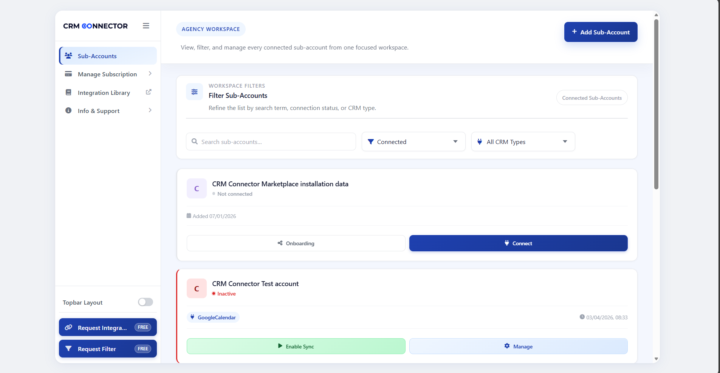Click the Connect button

click(518, 243)
